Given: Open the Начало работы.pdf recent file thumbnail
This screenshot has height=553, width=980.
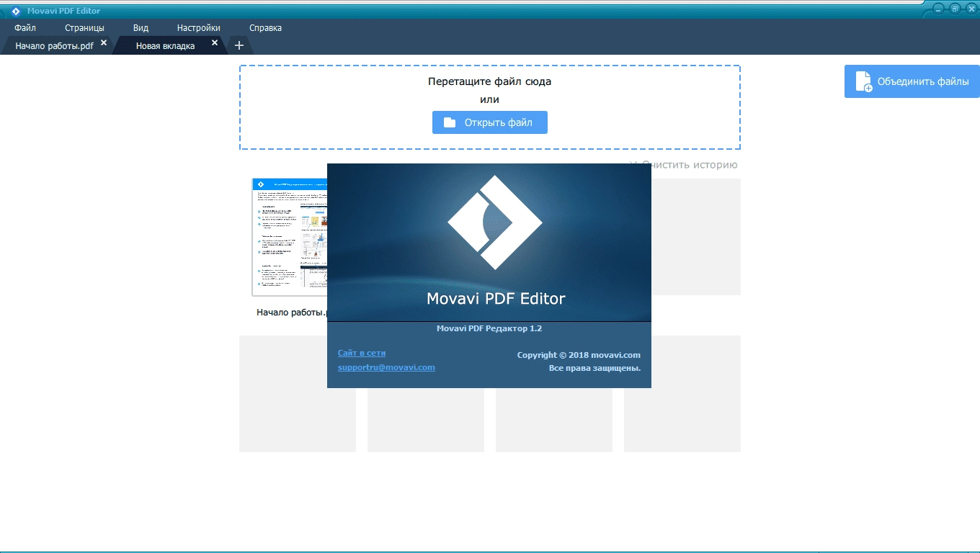Looking at the screenshot, I should 290,237.
